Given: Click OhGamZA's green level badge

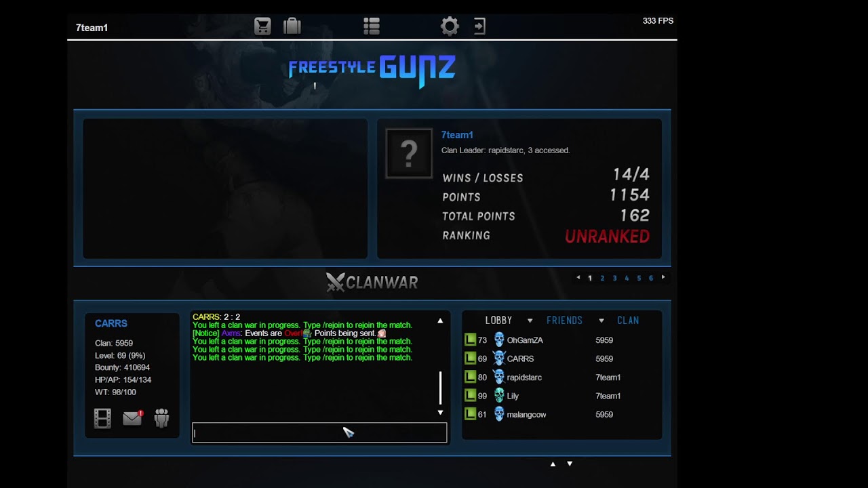Looking at the screenshot, I should 470,340.
